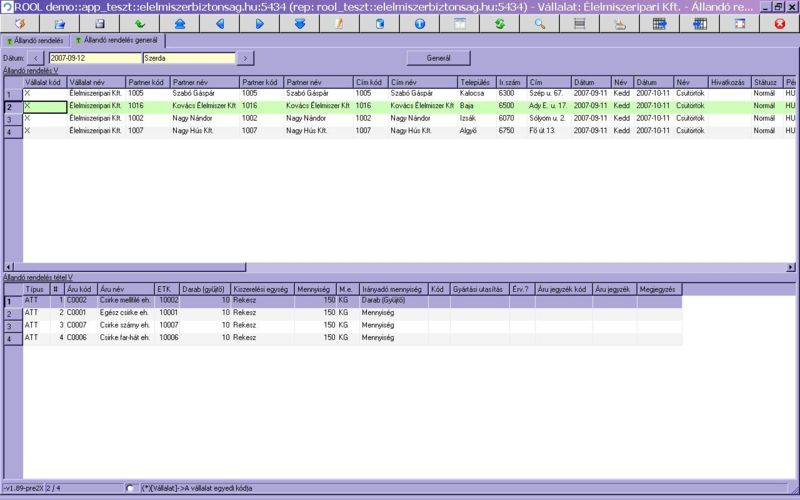Jump to first record with up arrow icon
800x500 pixels.
click(x=179, y=23)
